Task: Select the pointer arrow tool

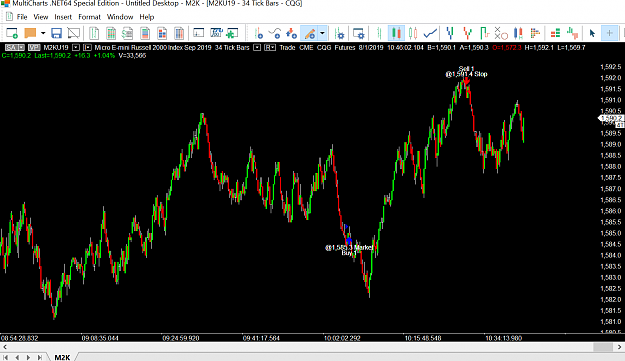Action: click(592, 33)
